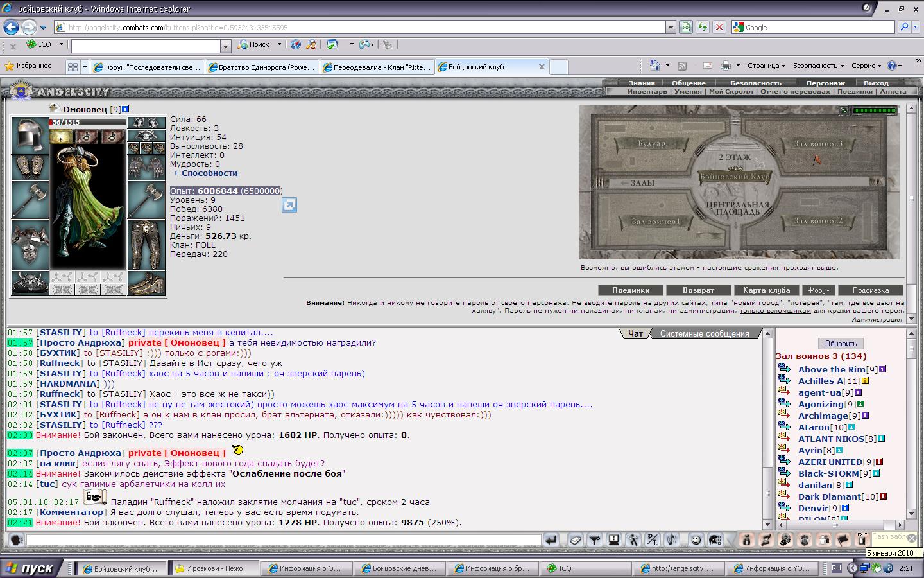
Task: Open the Инвентарь link
Action: (647, 91)
